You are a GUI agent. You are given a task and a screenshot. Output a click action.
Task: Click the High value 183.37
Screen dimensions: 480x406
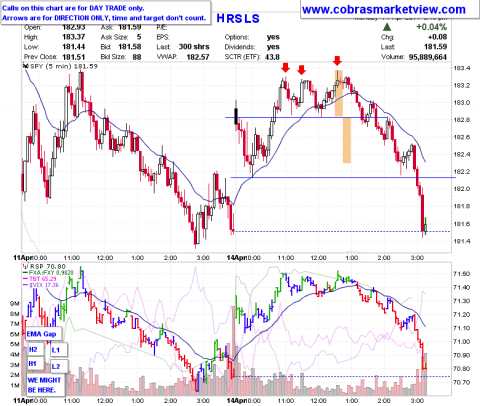click(x=74, y=37)
